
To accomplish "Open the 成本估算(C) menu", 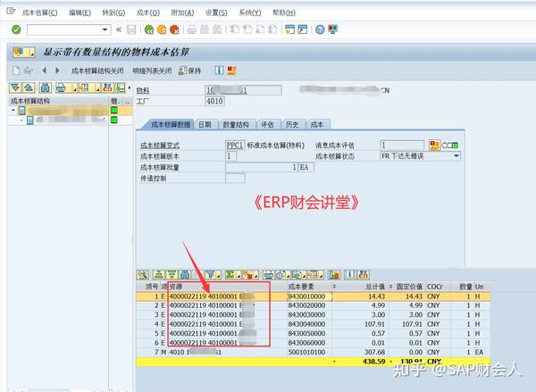I will coord(39,13).
